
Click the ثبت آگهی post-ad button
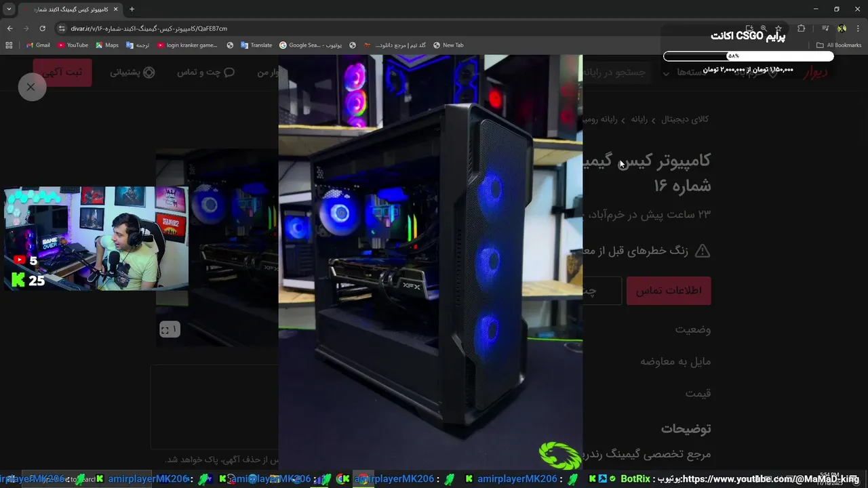coord(62,73)
